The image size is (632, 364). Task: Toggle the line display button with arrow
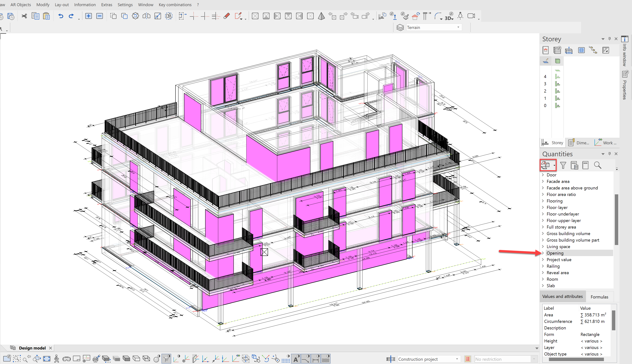click(x=305, y=359)
